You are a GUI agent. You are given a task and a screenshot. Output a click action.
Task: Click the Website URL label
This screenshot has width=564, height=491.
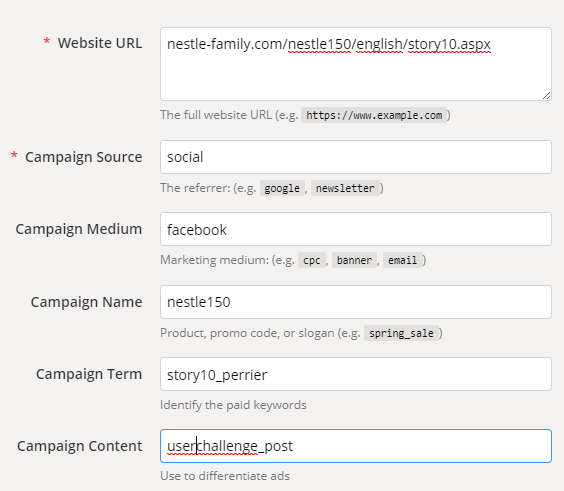pos(100,43)
